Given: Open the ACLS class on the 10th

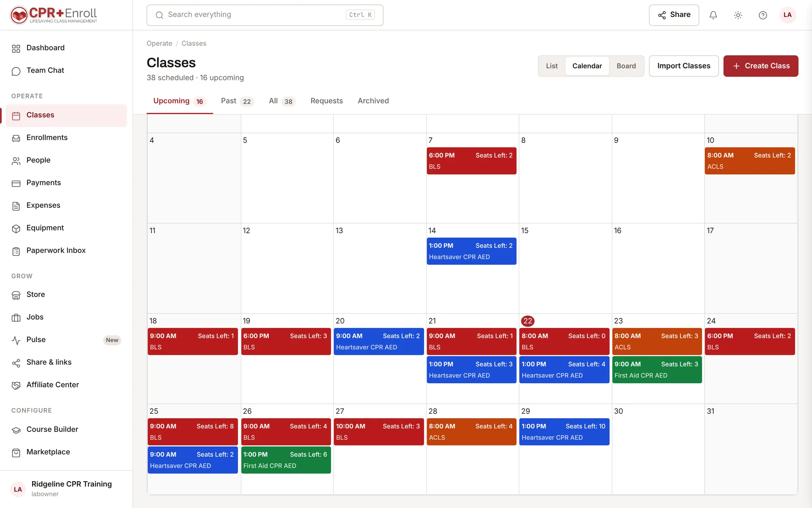Looking at the screenshot, I should pyautogui.click(x=749, y=161).
